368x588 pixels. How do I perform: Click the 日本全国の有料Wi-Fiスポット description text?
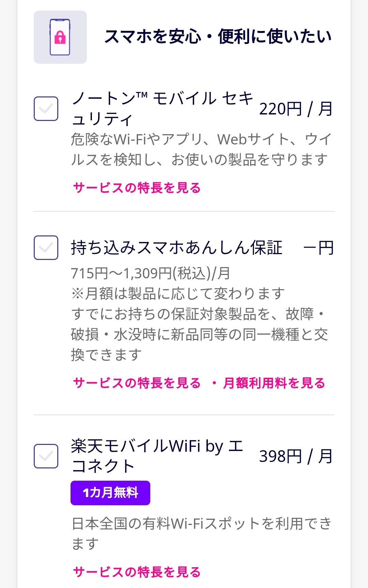coord(201,533)
